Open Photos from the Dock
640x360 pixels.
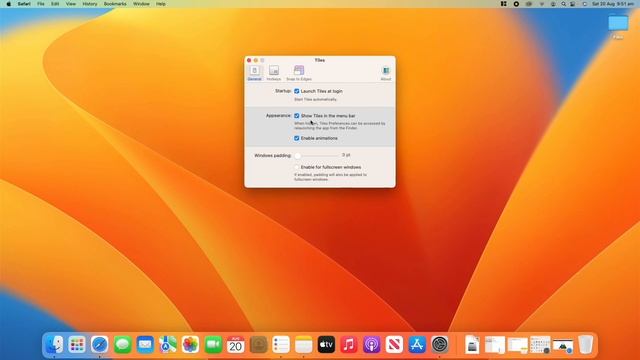pos(191,345)
